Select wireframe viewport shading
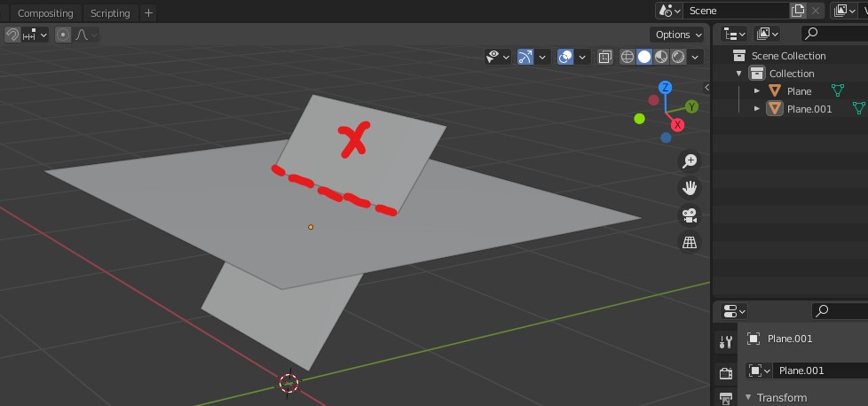Viewport: 868px width, 406px height. pyautogui.click(x=627, y=57)
